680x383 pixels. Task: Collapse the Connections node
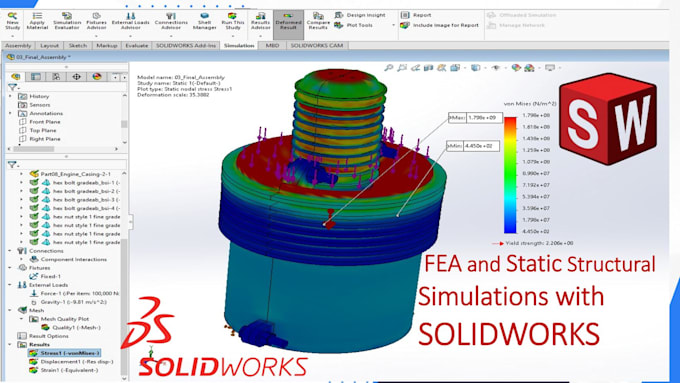click(10, 251)
